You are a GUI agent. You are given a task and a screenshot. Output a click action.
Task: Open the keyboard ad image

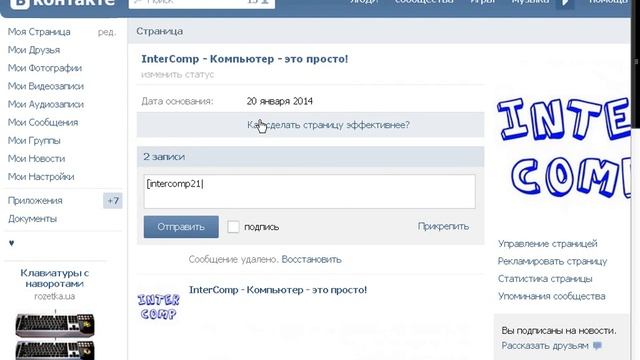[55, 335]
